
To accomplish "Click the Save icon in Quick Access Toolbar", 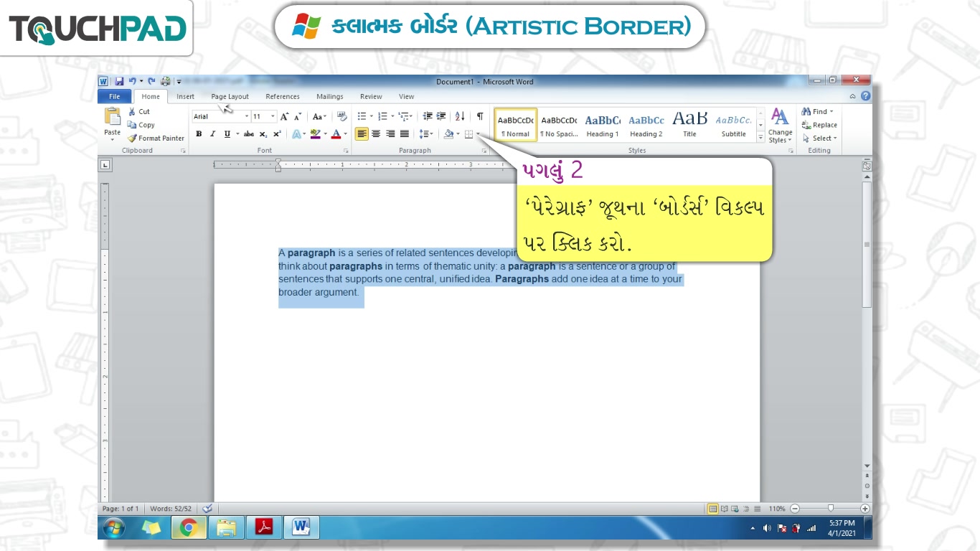I will coord(119,82).
